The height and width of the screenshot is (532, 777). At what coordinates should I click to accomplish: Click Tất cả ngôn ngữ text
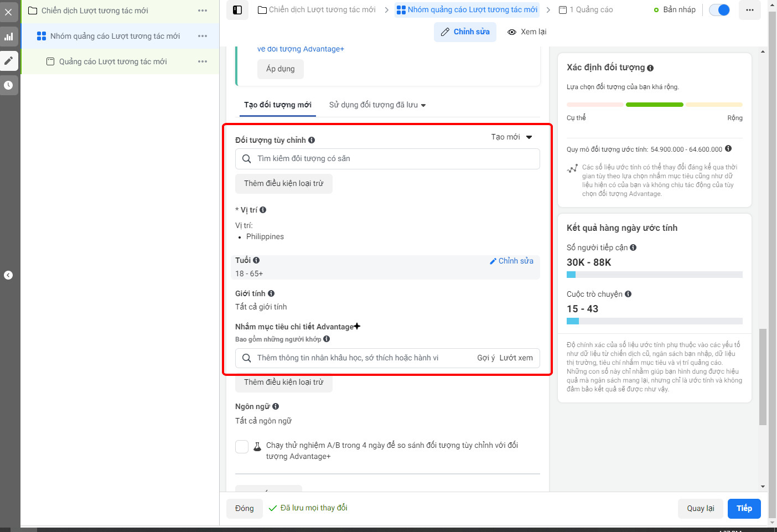[263, 421]
